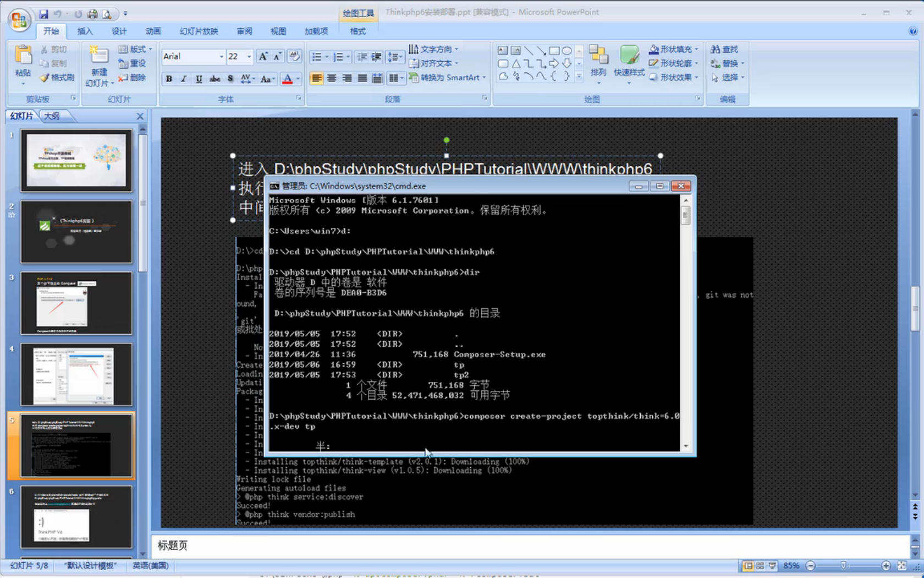Click Find in the editing group

click(724, 49)
